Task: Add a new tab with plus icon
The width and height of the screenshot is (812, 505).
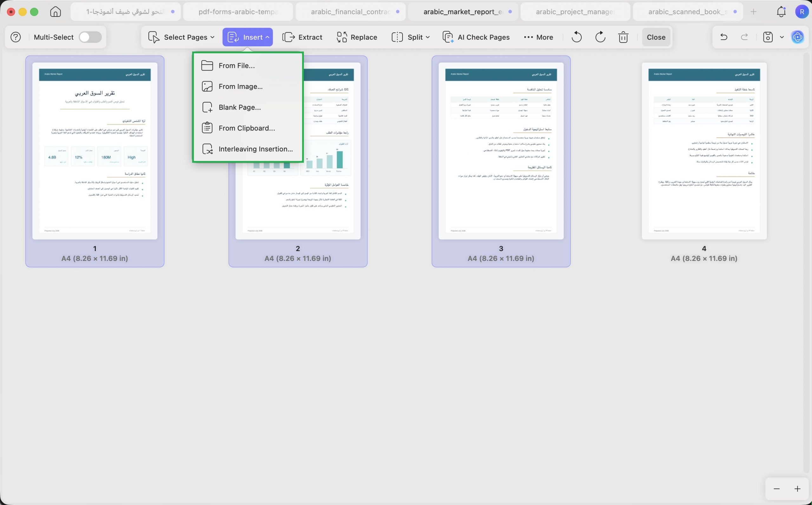Action: (x=754, y=12)
